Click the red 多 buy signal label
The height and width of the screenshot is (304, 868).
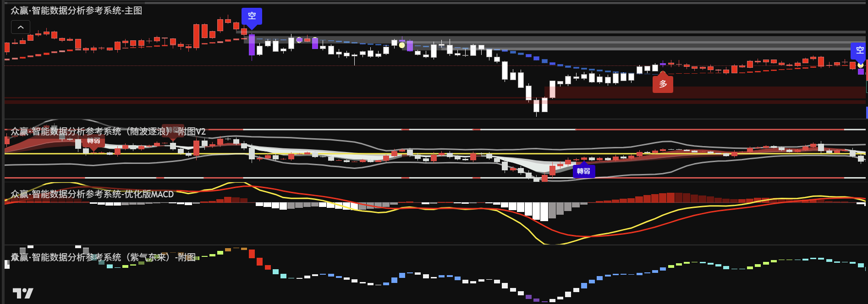663,84
